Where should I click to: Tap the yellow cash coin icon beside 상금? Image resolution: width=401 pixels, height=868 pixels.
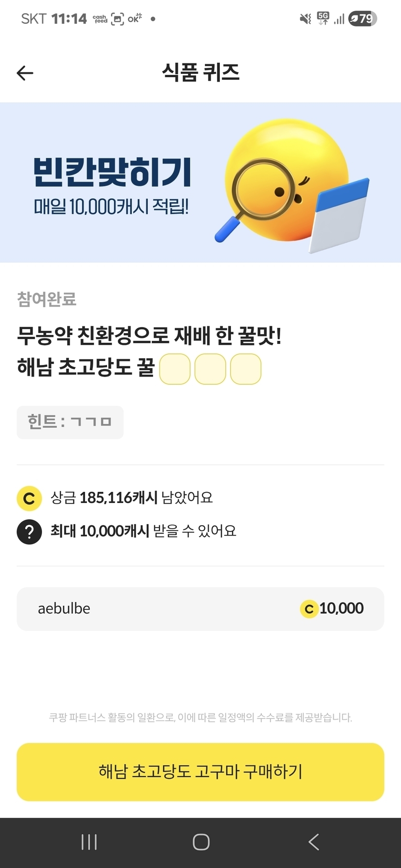(29, 498)
